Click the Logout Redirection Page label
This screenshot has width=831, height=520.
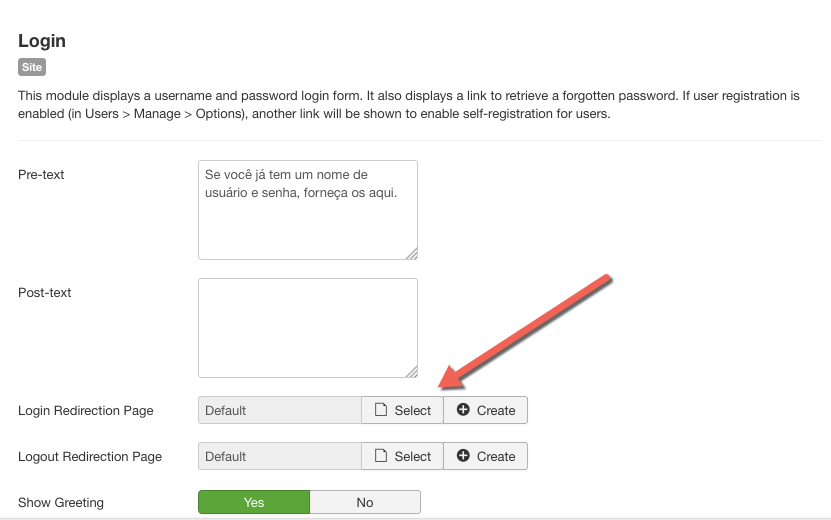pos(90,457)
